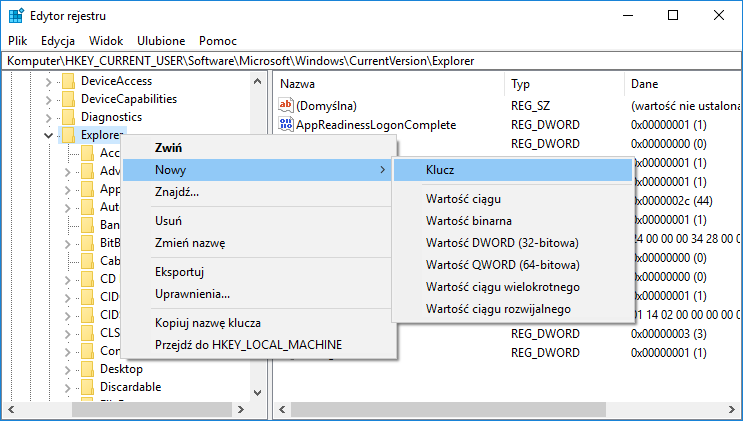Expand the Adv subkey node

tap(67, 172)
